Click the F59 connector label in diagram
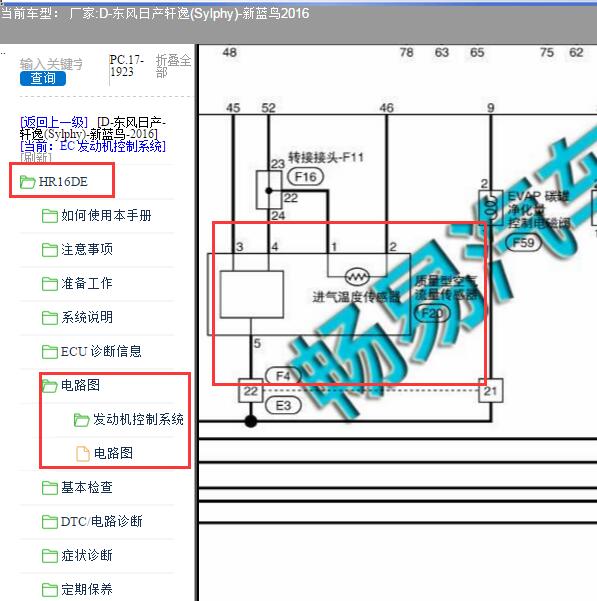The width and height of the screenshot is (597, 601). click(x=523, y=242)
